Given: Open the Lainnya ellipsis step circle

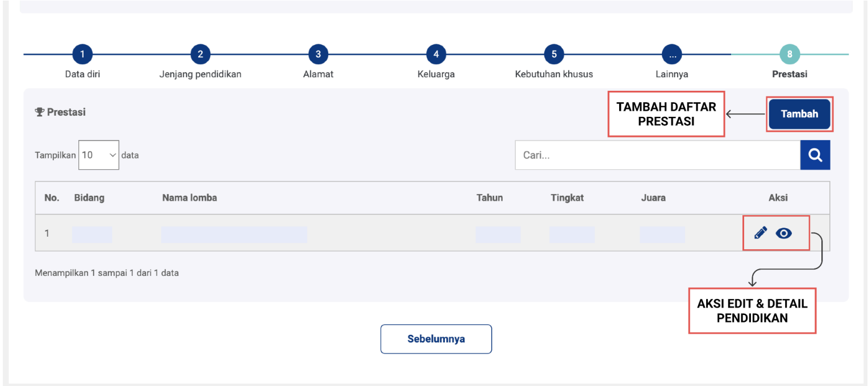Looking at the screenshot, I should [672, 54].
